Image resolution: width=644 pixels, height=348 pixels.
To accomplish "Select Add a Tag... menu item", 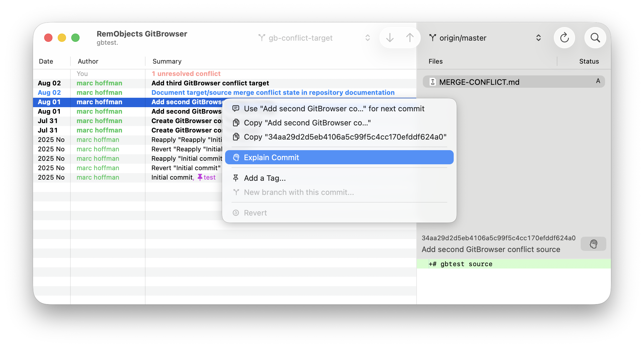I will (339, 178).
